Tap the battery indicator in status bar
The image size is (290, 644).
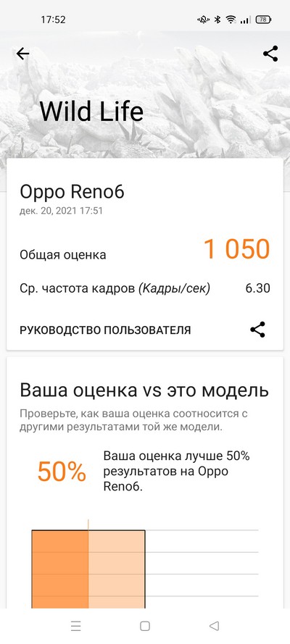pyautogui.click(x=263, y=20)
